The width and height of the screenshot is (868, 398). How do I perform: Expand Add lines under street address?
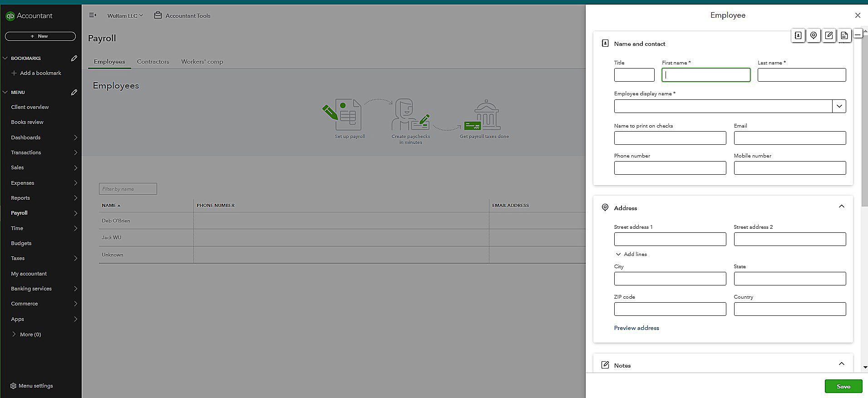(631, 254)
